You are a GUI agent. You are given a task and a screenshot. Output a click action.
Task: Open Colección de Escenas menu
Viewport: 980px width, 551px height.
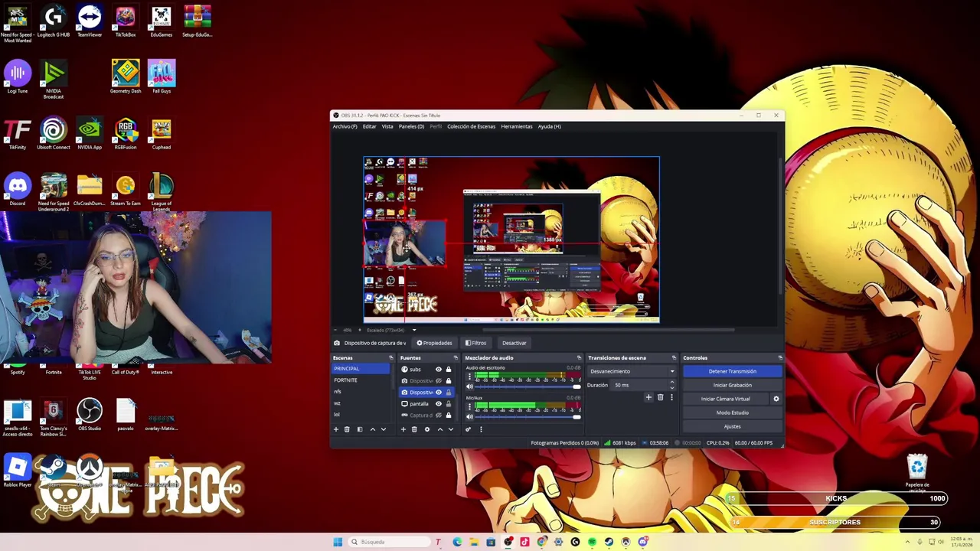pyautogui.click(x=471, y=126)
